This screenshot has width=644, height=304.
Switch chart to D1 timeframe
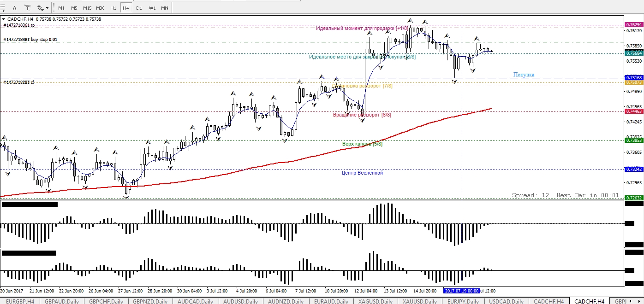[x=139, y=8]
